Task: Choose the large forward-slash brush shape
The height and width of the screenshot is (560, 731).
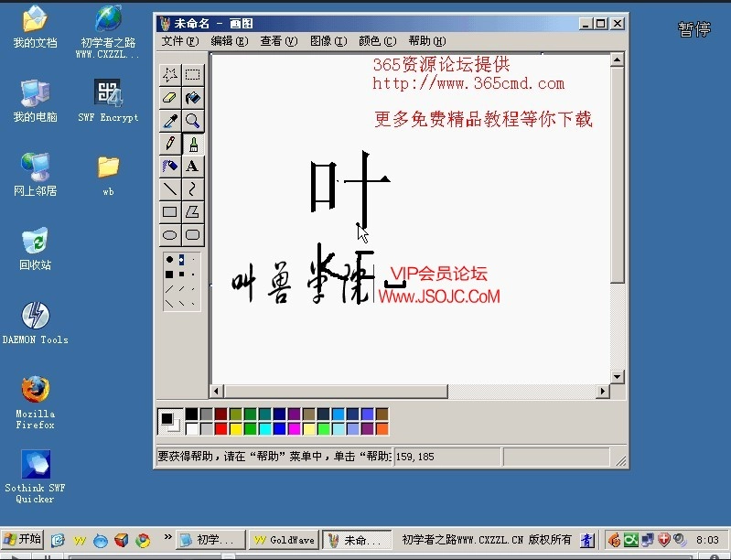Action: click(x=169, y=288)
